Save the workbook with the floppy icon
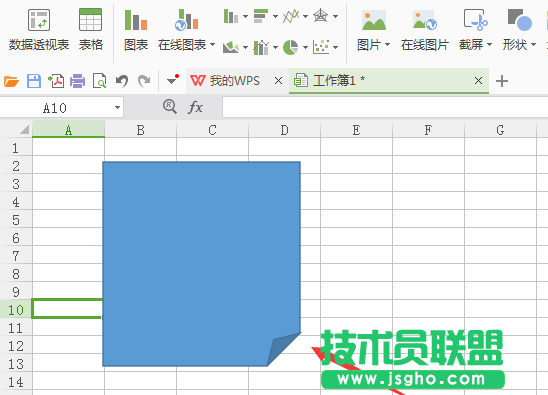548x395 pixels. [x=34, y=81]
